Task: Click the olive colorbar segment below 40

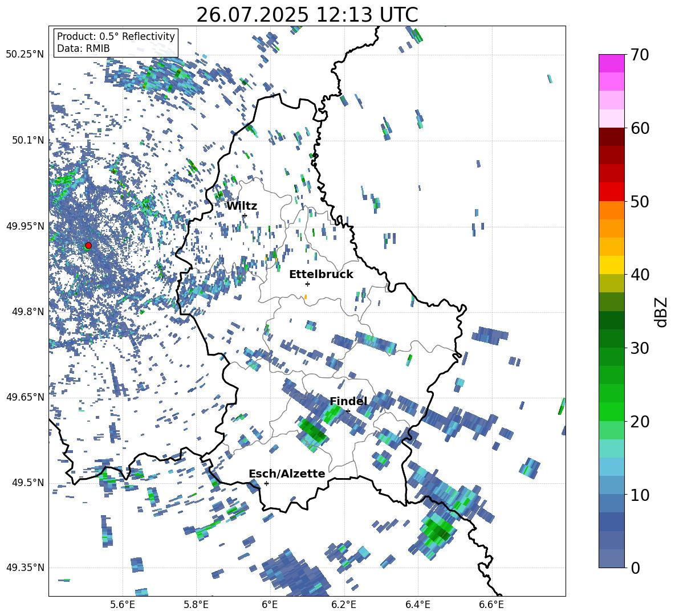Action: click(x=611, y=283)
